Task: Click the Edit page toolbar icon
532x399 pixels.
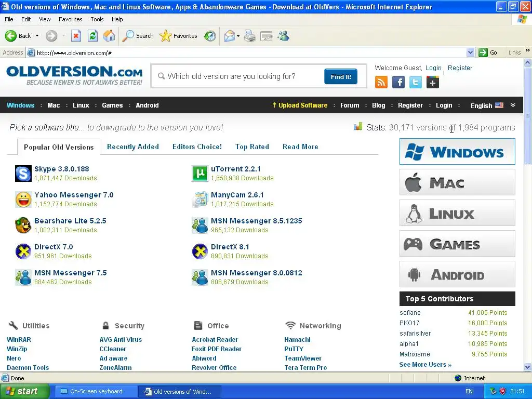Action: [267, 36]
